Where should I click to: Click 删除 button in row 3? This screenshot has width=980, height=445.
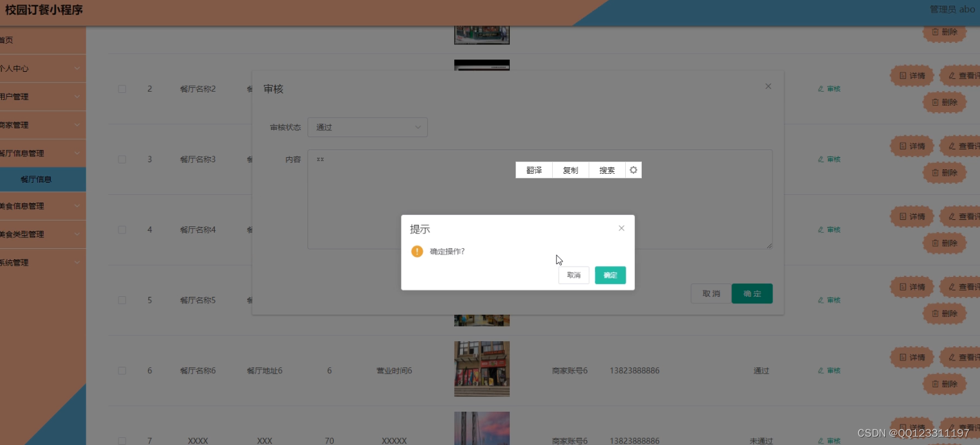945,172
